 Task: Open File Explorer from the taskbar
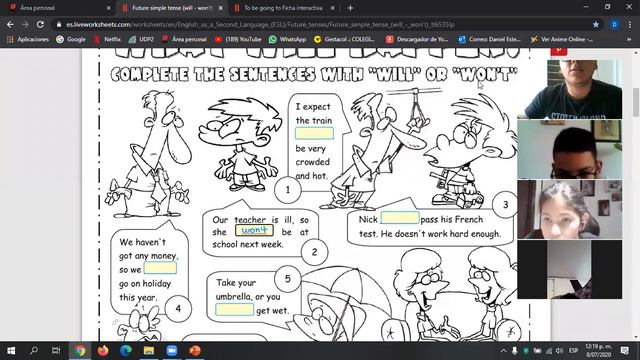point(149,351)
